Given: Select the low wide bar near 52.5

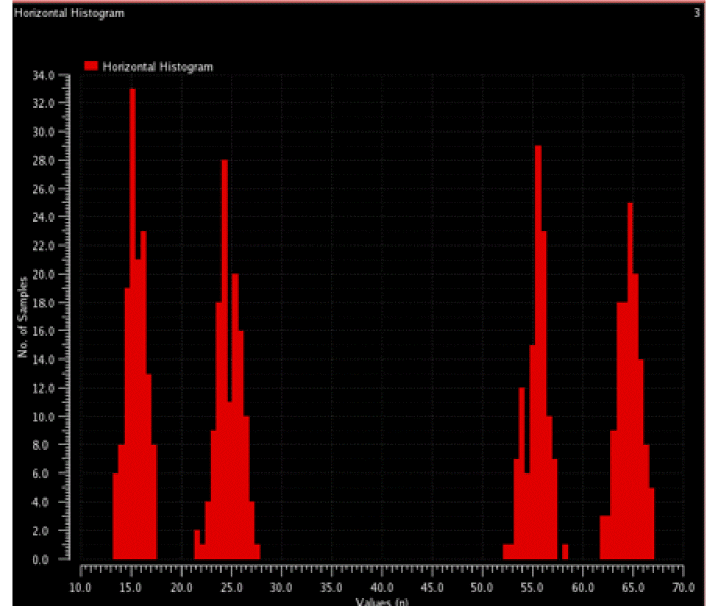Looking at the screenshot, I should [508, 552].
